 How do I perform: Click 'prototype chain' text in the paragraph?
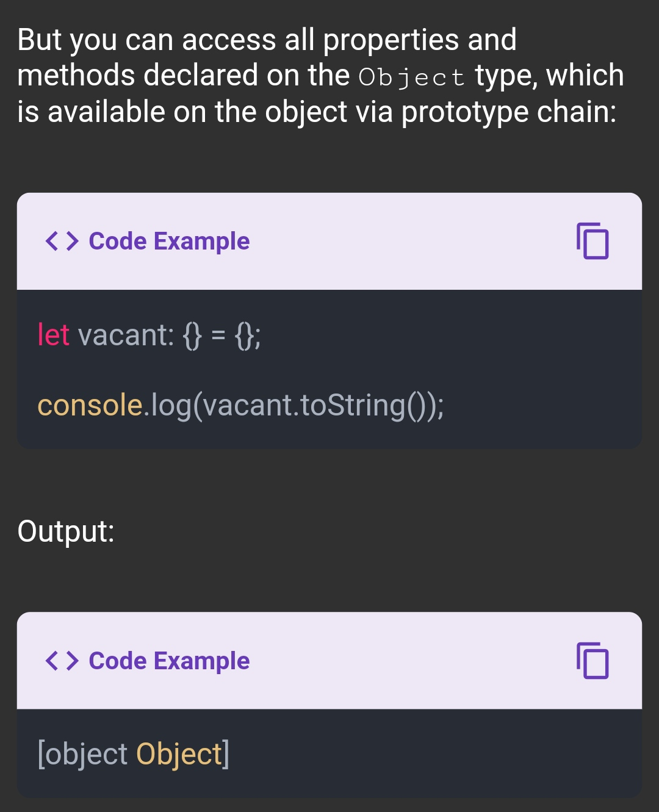click(x=509, y=112)
